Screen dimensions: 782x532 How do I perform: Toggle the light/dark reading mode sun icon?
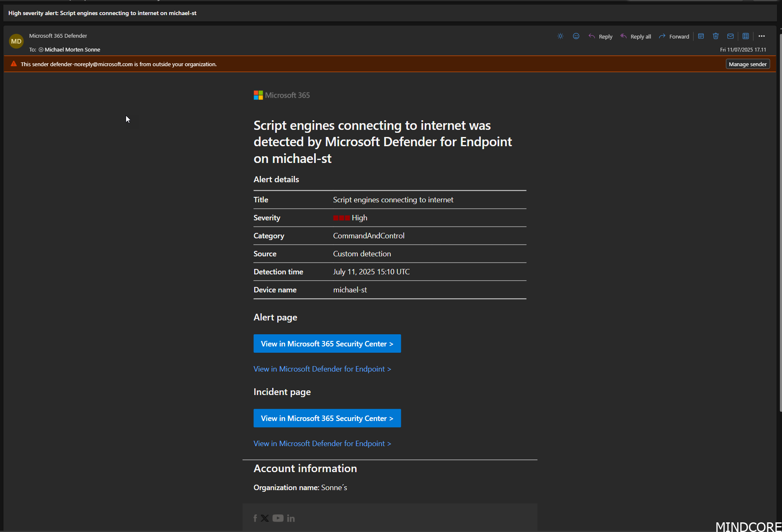coord(560,36)
